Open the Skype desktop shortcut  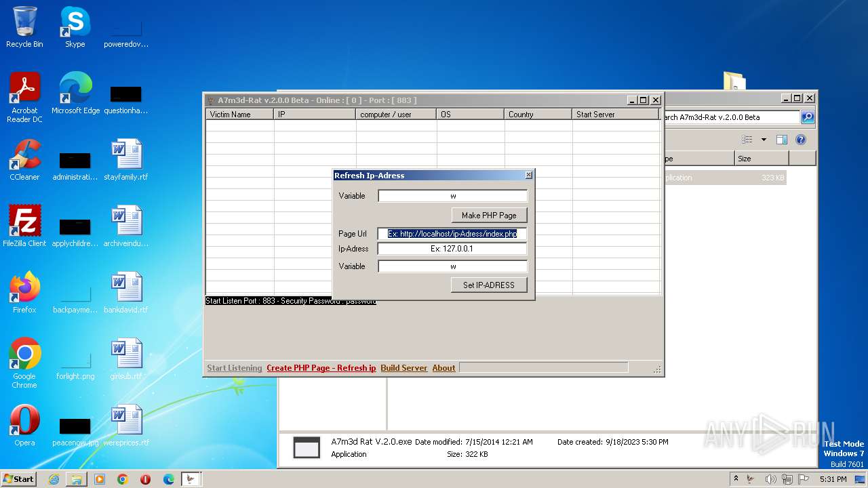click(x=75, y=27)
